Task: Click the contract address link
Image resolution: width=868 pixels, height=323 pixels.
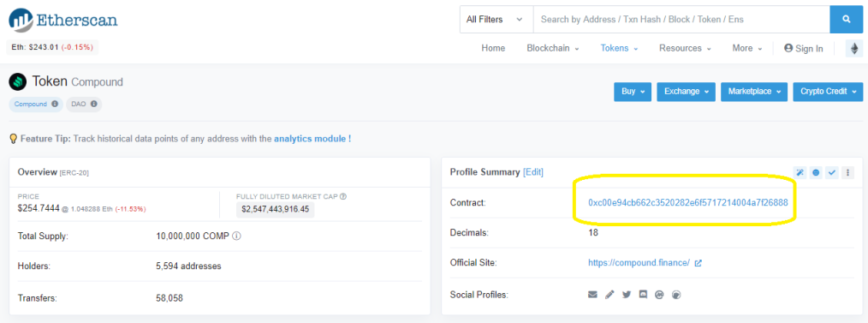Action: (x=688, y=203)
